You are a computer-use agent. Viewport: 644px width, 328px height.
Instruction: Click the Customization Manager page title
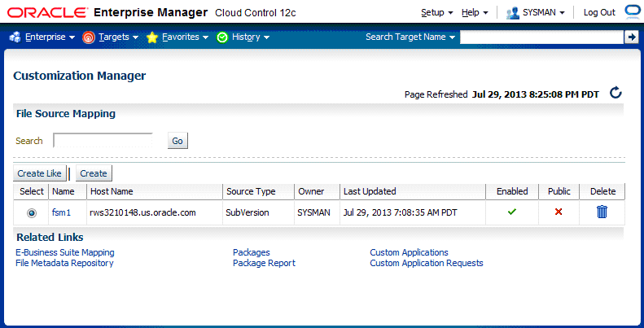[80, 76]
